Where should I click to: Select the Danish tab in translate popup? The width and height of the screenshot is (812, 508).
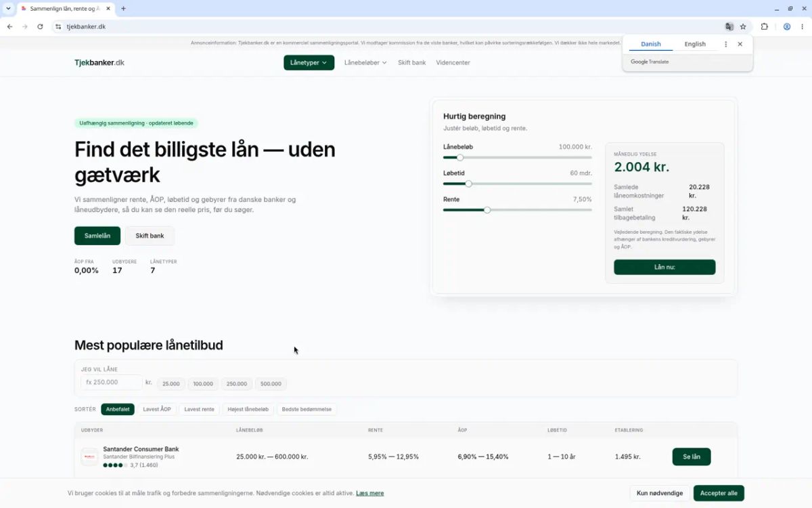coord(651,44)
